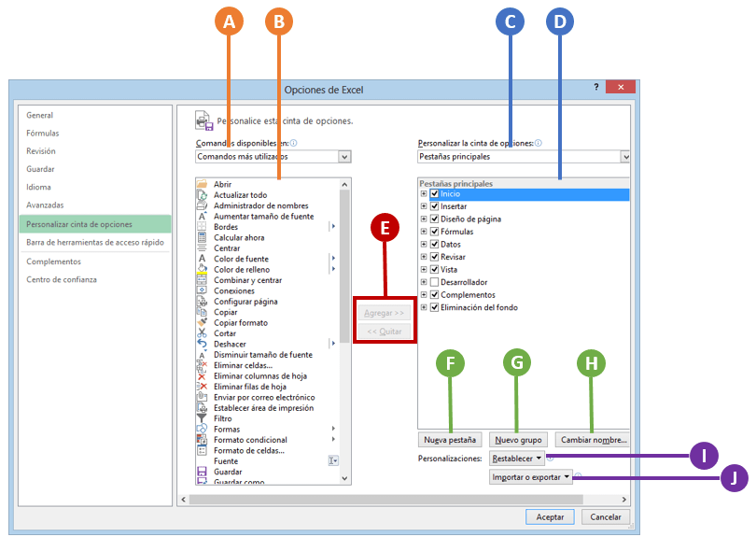756x537 pixels.
Task: Expand the Insertar tree node
Action: [424, 206]
